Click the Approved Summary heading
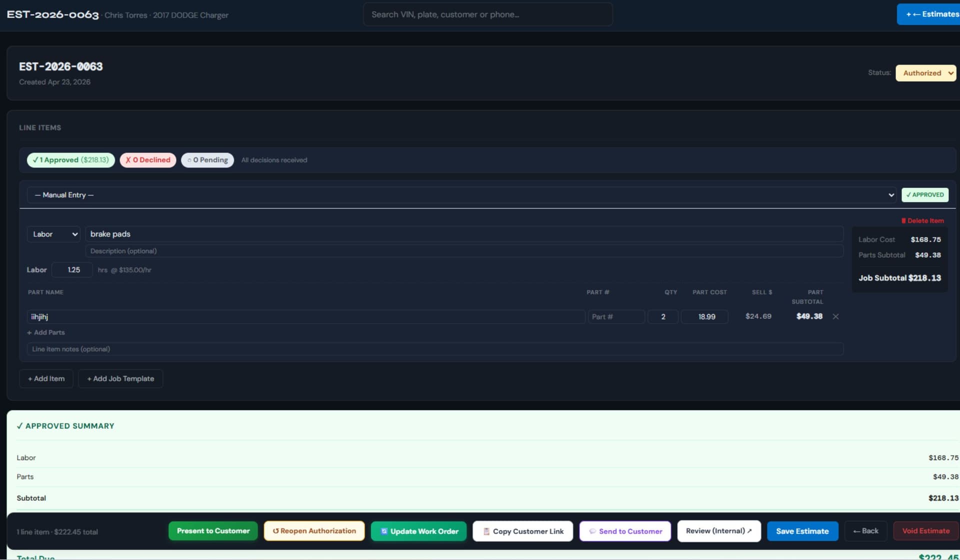Viewport: 960px width, 560px height. point(65,426)
